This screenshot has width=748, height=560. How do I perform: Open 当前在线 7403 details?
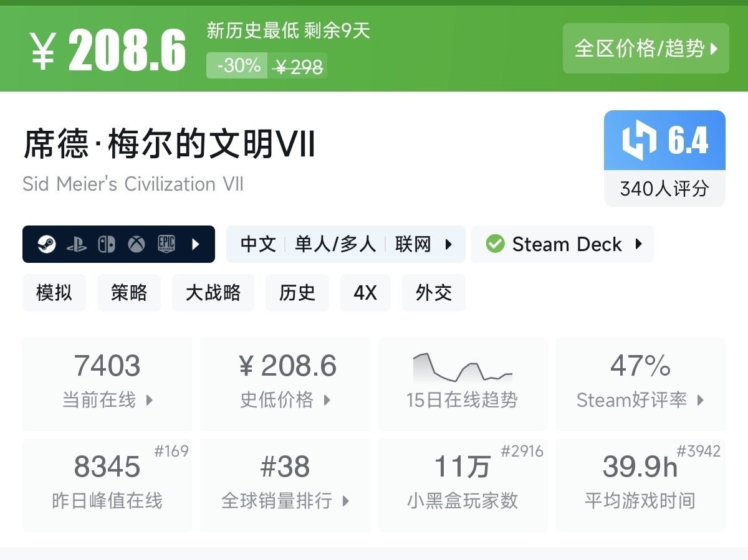click(x=107, y=384)
